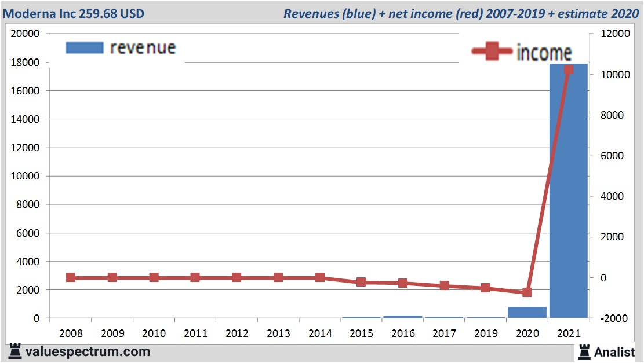Screen dimensions: 644x363
Task: Click the subtitle 'Revenues (blue) + net income (red)'
Action: [383, 13]
